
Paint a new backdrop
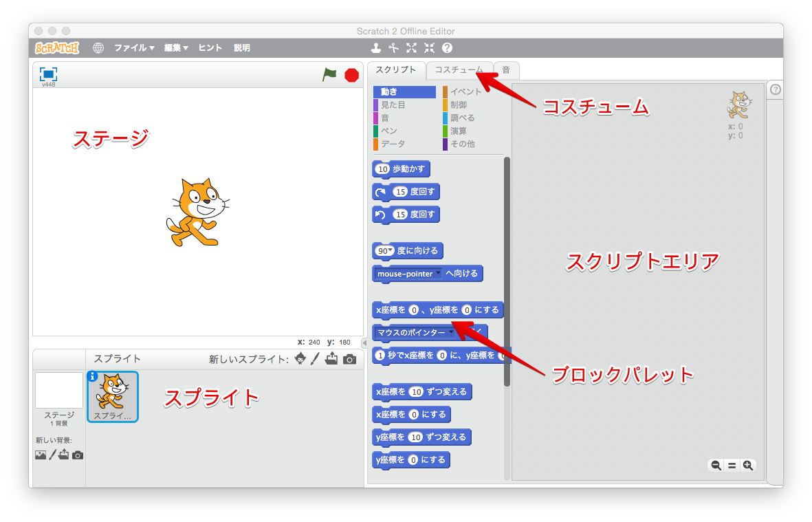tap(52, 455)
